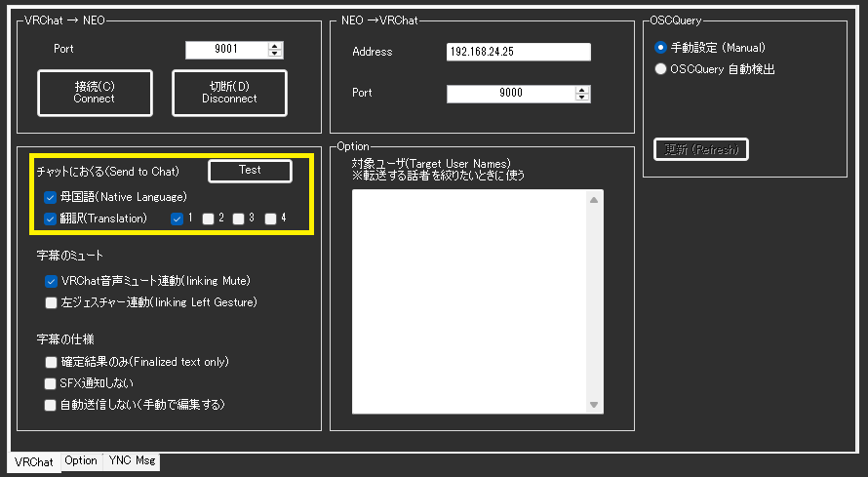This screenshot has height=477, width=868.
Task: Click the target user list scroll down arrow
Action: pos(594,405)
